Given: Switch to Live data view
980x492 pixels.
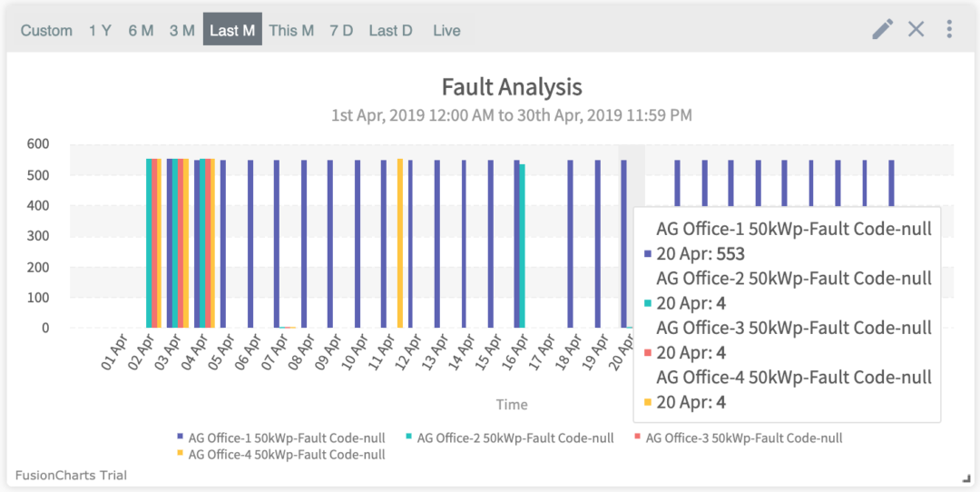Looking at the screenshot, I should (x=446, y=31).
